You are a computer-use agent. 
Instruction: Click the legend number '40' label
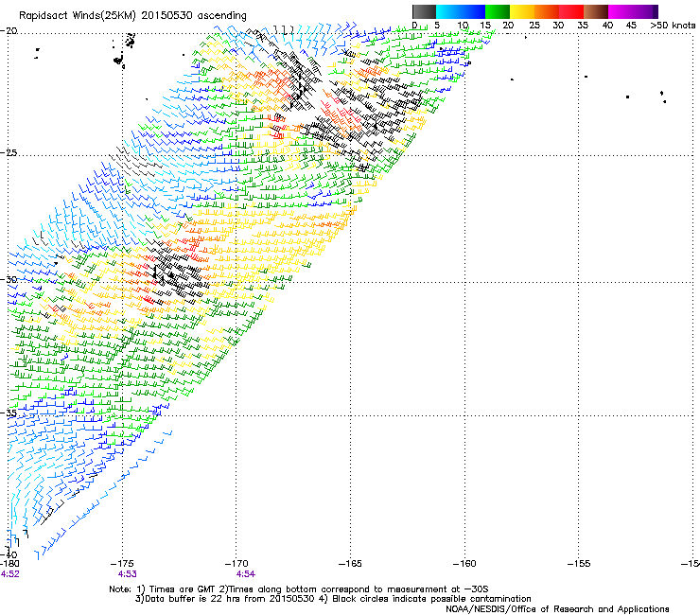coord(607,26)
